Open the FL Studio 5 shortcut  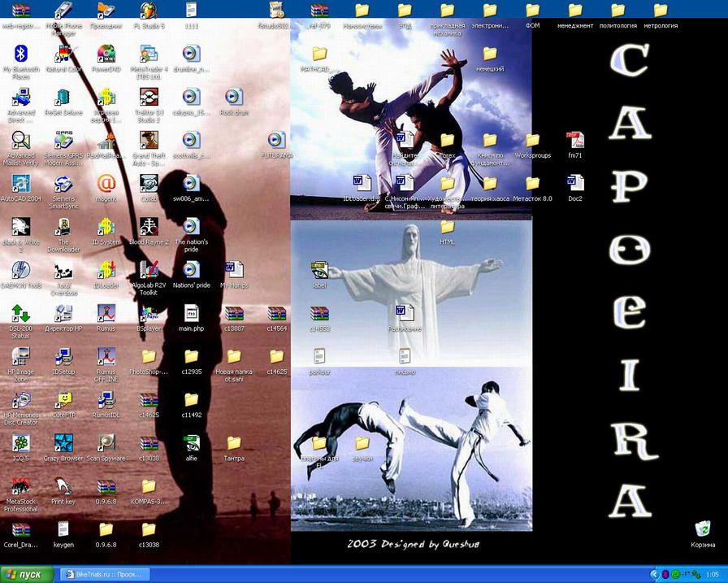tap(149, 11)
